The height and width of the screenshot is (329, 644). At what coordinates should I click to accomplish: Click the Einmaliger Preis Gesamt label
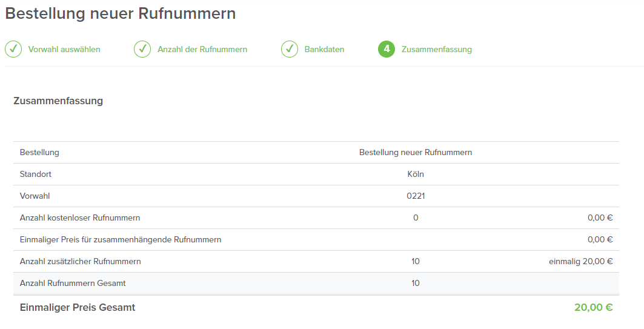pyautogui.click(x=78, y=307)
